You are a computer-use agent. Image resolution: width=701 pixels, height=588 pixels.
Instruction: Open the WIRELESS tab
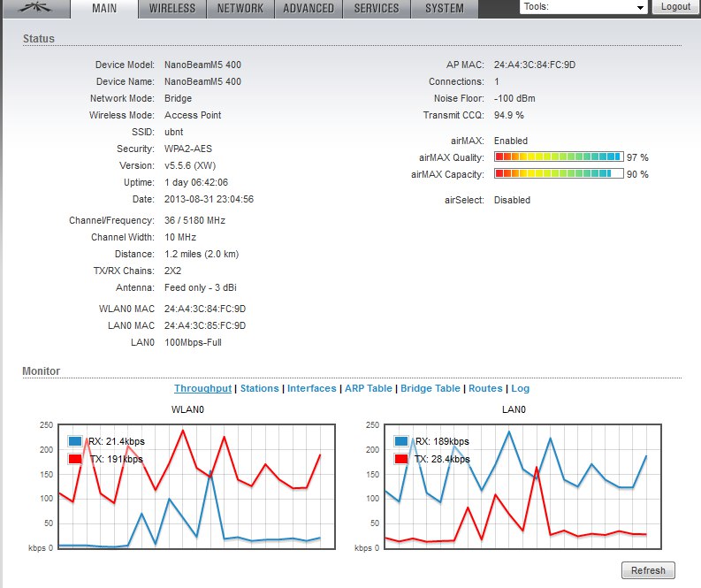pos(172,9)
